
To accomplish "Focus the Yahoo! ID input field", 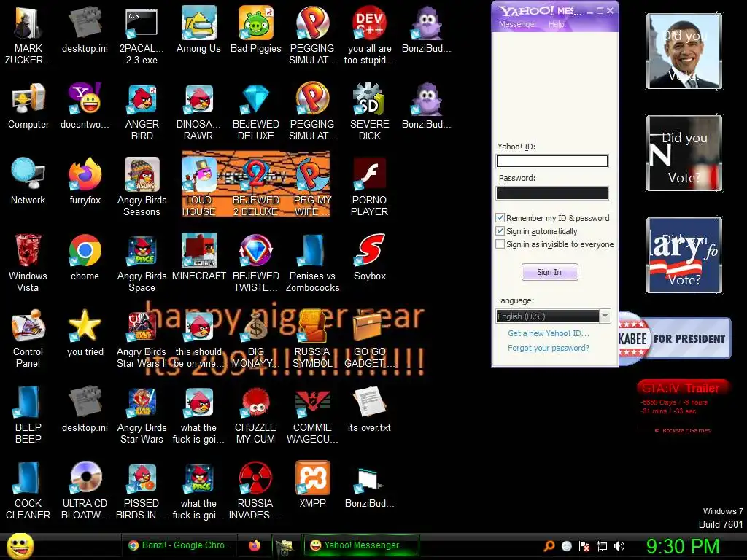I will click(x=552, y=161).
